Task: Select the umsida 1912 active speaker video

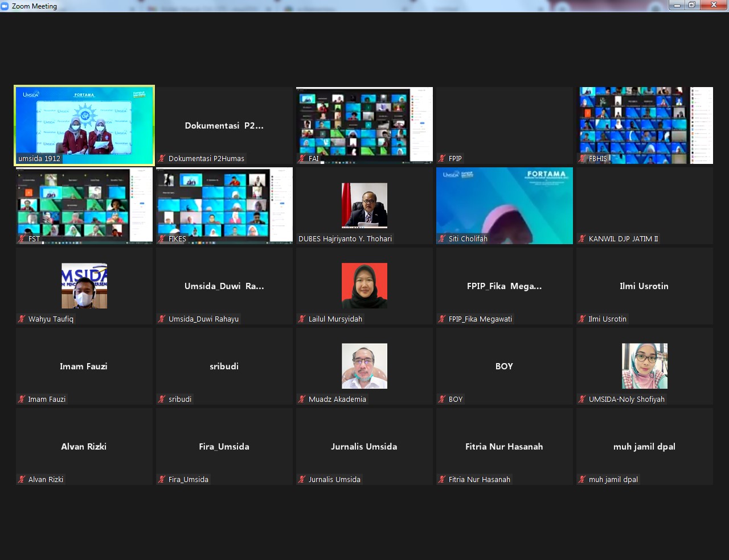Action: point(84,125)
